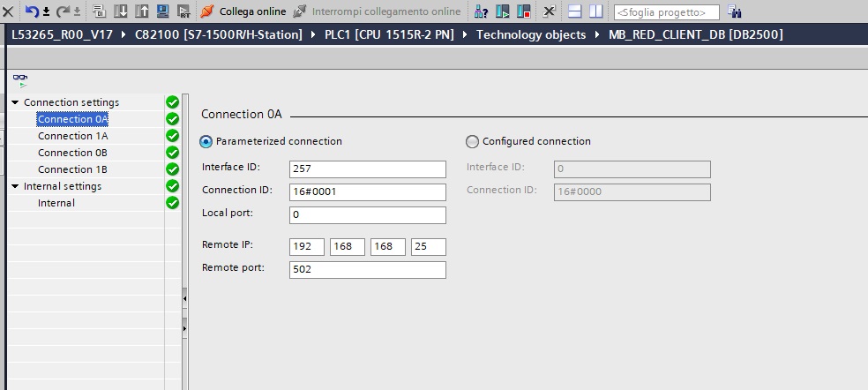Select Configured connection radio button
Image resolution: width=868 pixels, height=390 pixels.
[472, 141]
